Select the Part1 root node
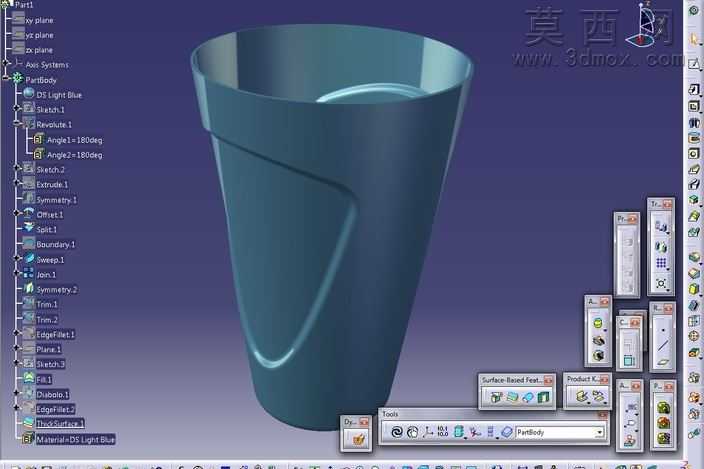 click(24, 5)
